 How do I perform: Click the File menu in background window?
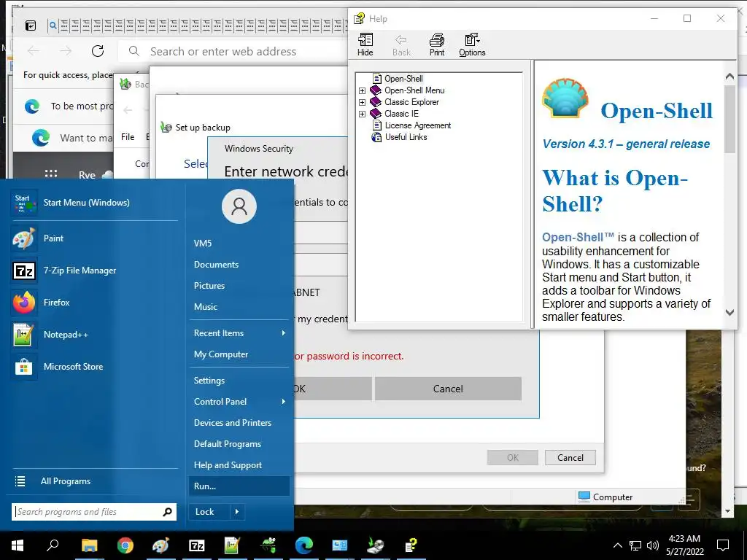pos(128,137)
